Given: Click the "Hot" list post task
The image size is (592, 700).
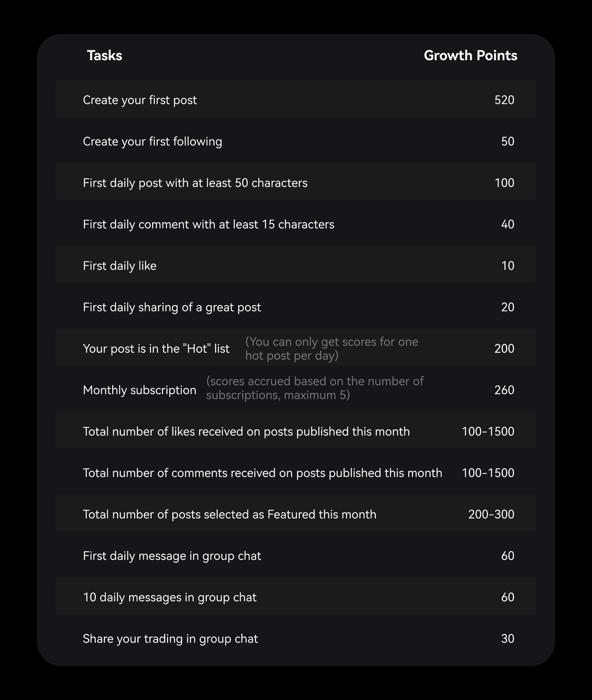Looking at the screenshot, I should pyautogui.click(x=156, y=349).
